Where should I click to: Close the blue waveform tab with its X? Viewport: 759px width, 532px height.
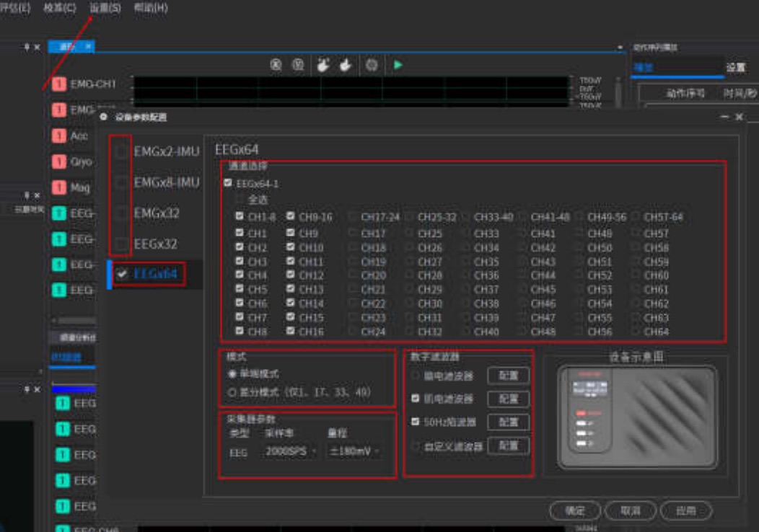pyautogui.click(x=88, y=46)
